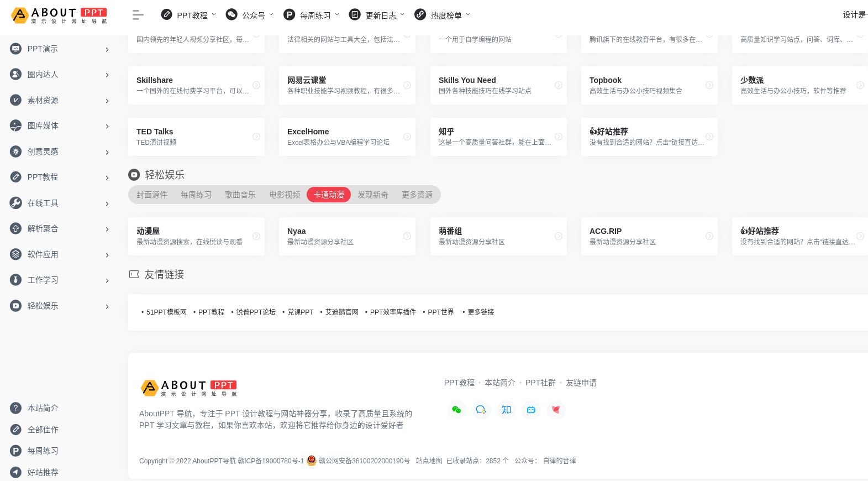Click the PPT演示 sidebar icon

click(16, 49)
